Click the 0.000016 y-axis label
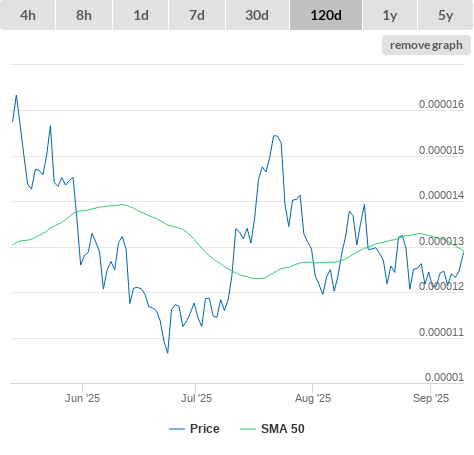This screenshot has height=455, width=474. pyautogui.click(x=441, y=104)
